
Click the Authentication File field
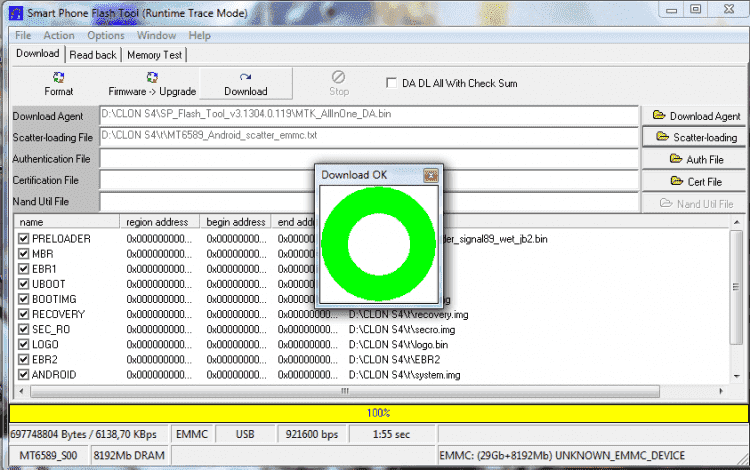369,158
